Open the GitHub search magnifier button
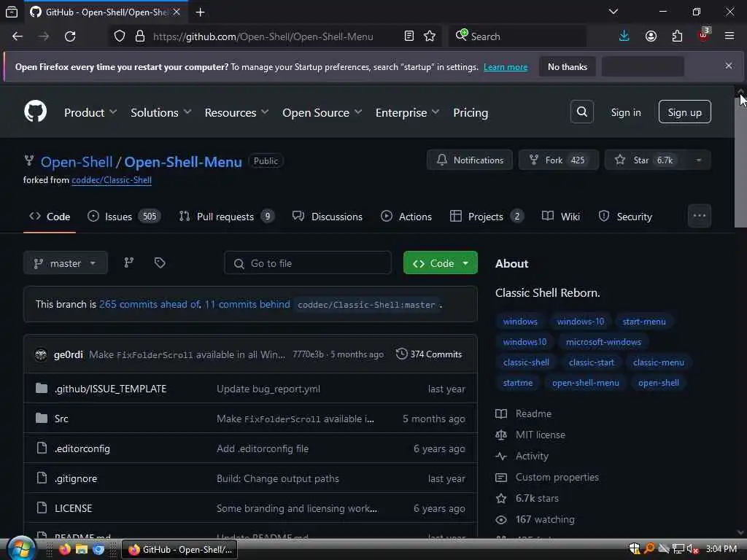The height and width of the screenshot is (560, 747). (x=581, y=112)
